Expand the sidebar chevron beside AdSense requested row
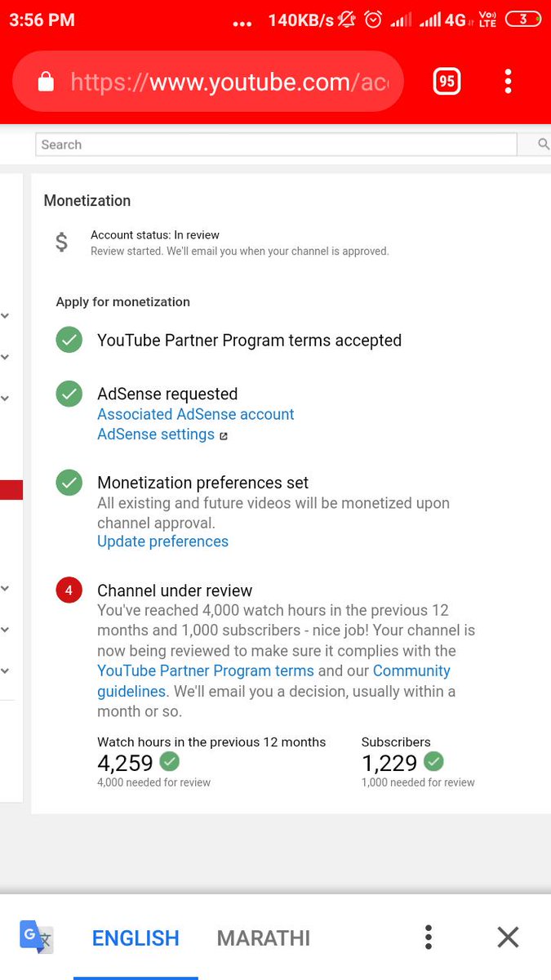Image resolution: width=551 pixels, height=980 pixels. pos(5,399)
